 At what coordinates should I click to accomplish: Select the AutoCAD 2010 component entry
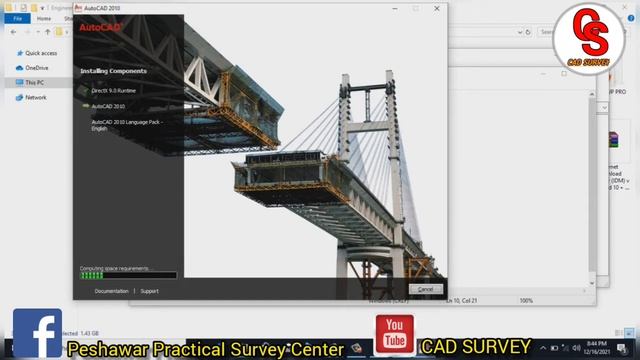(108, 106)
